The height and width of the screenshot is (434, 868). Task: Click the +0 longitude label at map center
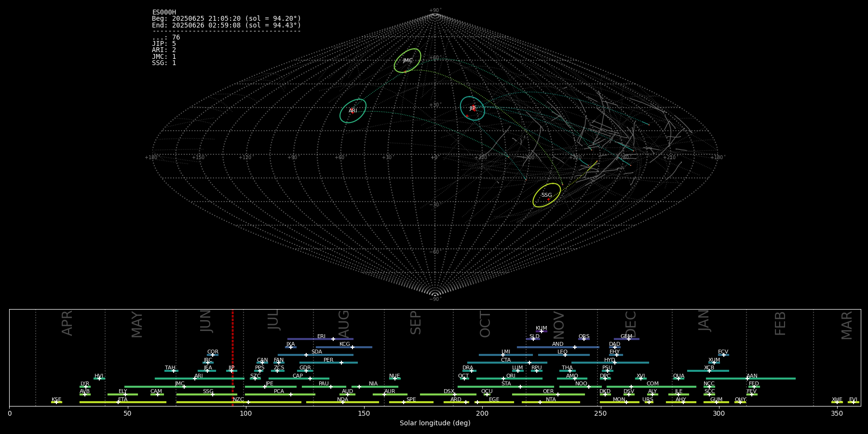click(435, 157)
